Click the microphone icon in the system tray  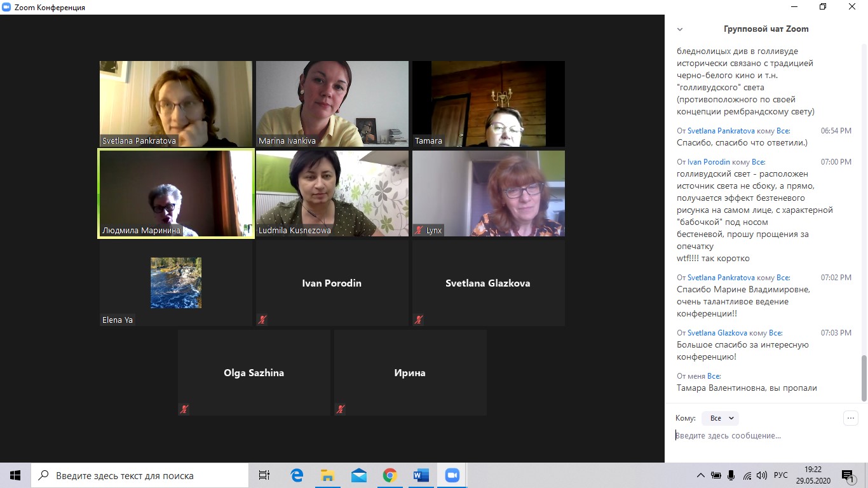click(731, 475)
